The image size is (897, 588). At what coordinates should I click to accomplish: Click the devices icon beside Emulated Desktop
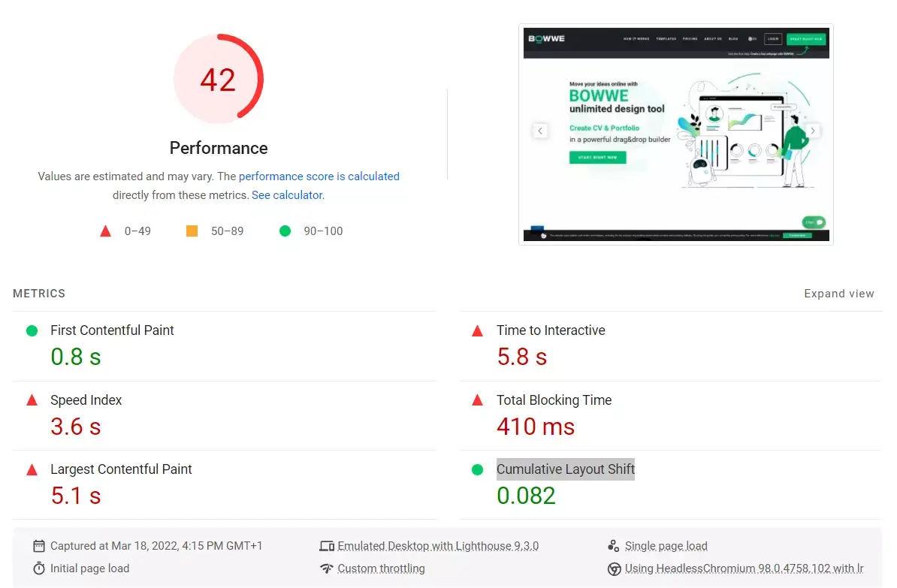pyautogui.click(x=327, y=546)
